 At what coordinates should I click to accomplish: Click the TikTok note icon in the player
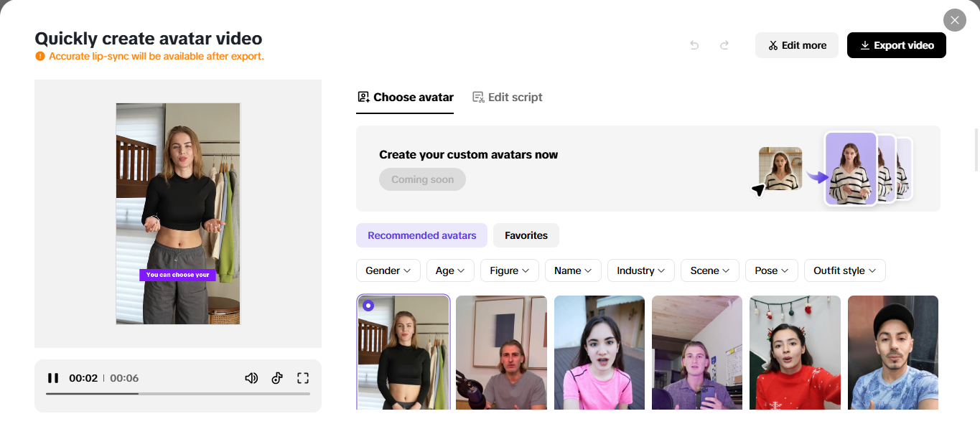pos(277,377)
